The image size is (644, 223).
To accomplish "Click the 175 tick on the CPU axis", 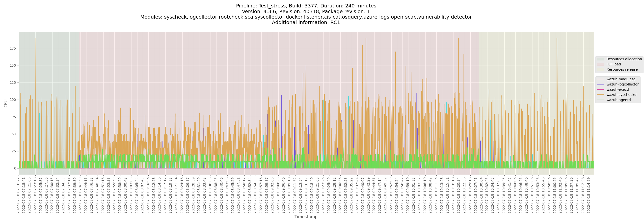I will tap(13, 48).
